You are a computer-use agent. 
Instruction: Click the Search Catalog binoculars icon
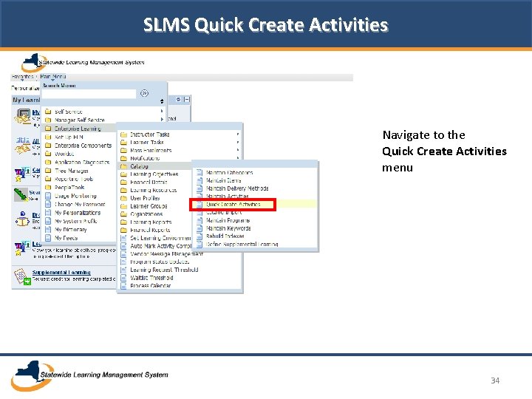point(21,194)
